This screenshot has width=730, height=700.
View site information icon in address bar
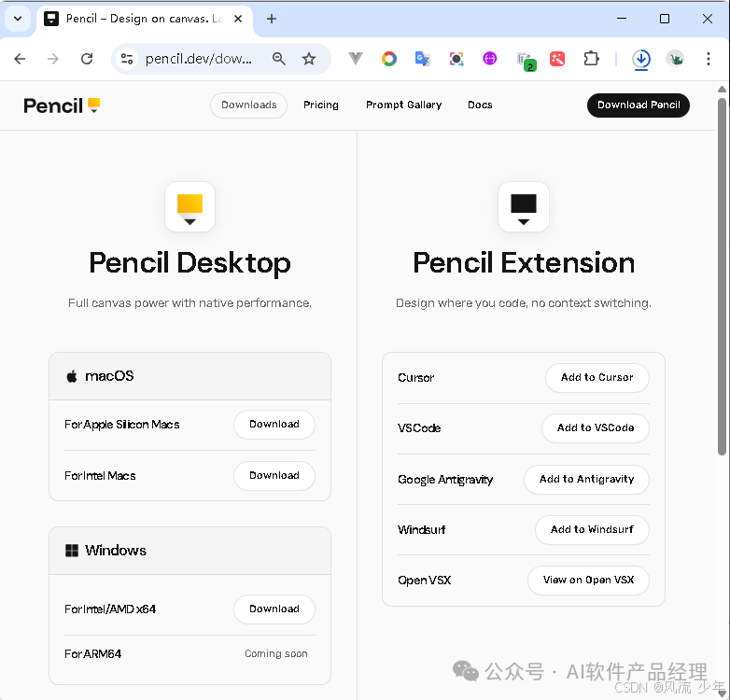tap(127, 59)
